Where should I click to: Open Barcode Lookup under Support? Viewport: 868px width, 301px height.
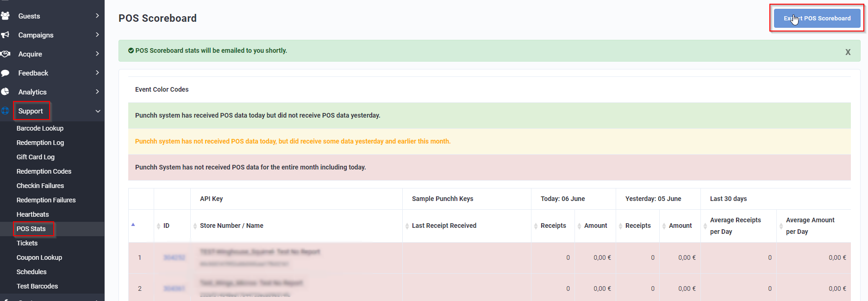[40, 128]
